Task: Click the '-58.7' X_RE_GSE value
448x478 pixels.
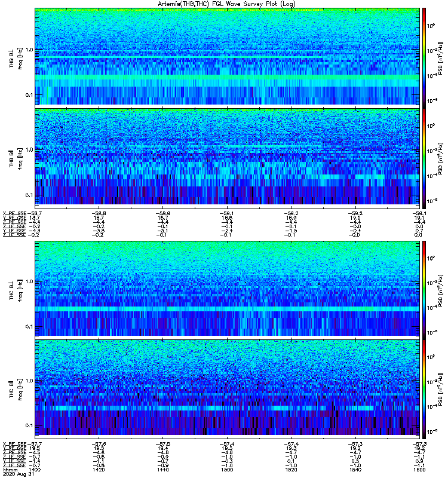Action: (33, 213)
